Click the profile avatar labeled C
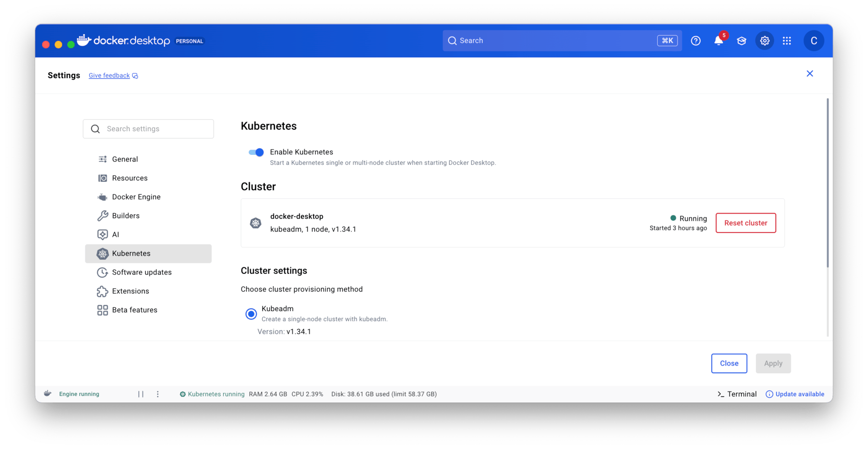This screenshot has width=868, height=449. tap(814, 41)
